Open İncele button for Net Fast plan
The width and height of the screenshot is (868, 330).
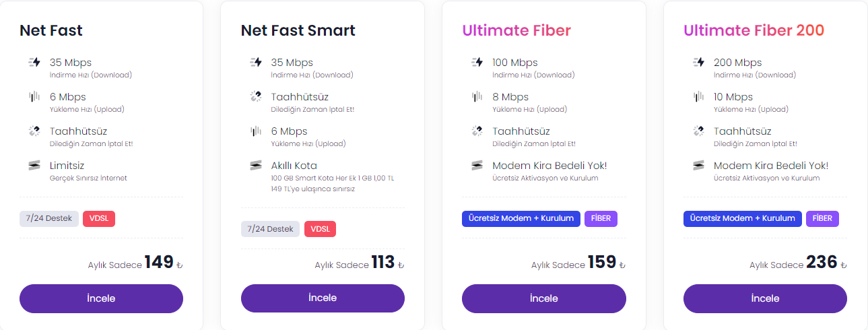tap(101, 298)
